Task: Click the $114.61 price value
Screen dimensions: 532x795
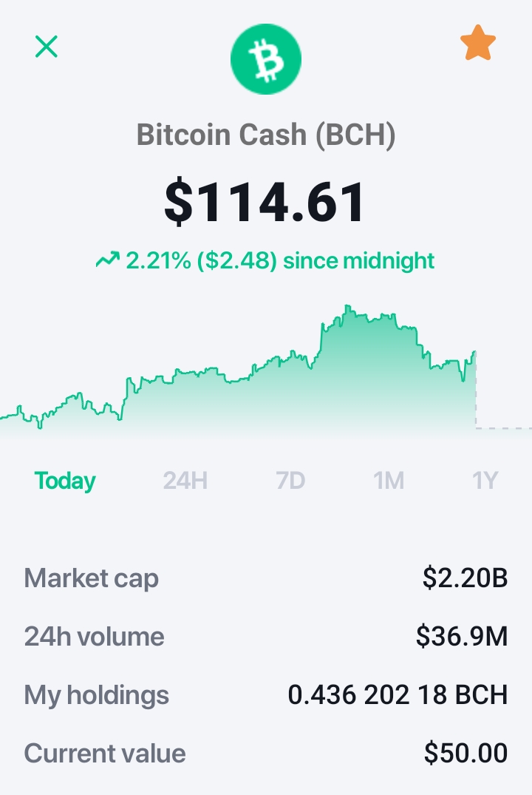Action: (265, 203)
